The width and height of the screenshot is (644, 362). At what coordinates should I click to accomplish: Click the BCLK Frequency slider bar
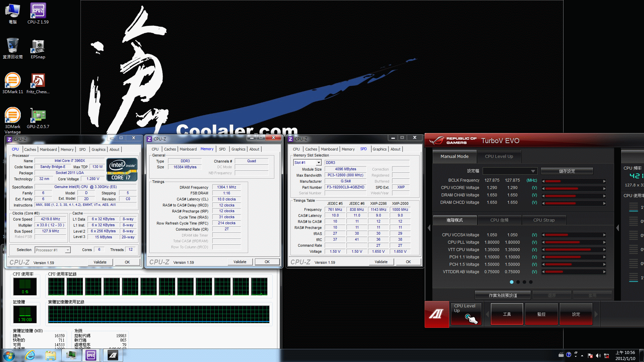574,181
